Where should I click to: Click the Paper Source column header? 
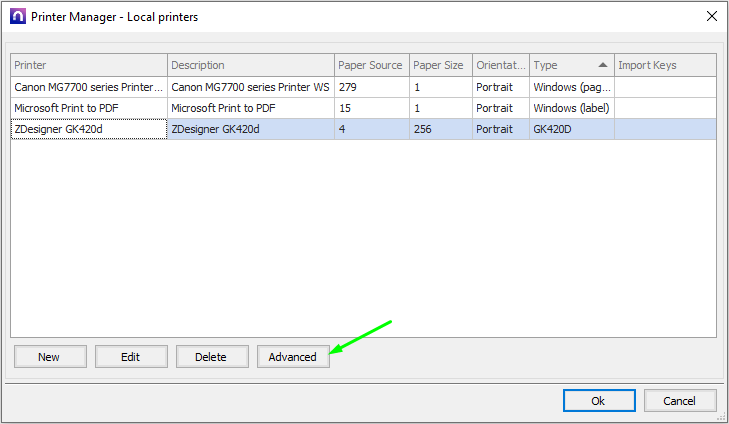tap(370, 65)
